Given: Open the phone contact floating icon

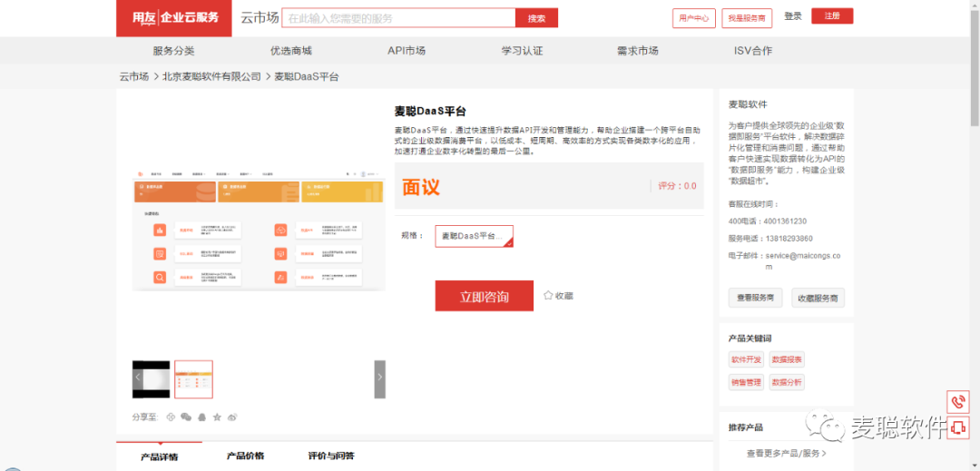Looking at the screenshot, I should coord(957,401).
